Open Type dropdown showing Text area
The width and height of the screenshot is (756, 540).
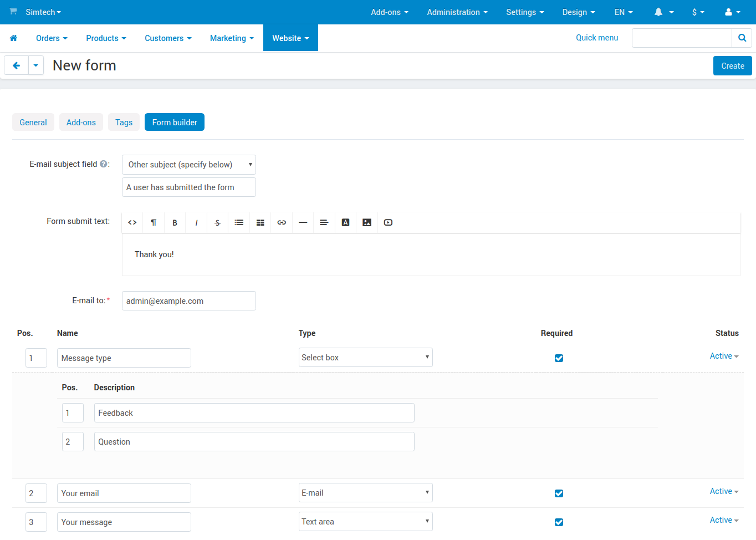[x=366, y=522]
